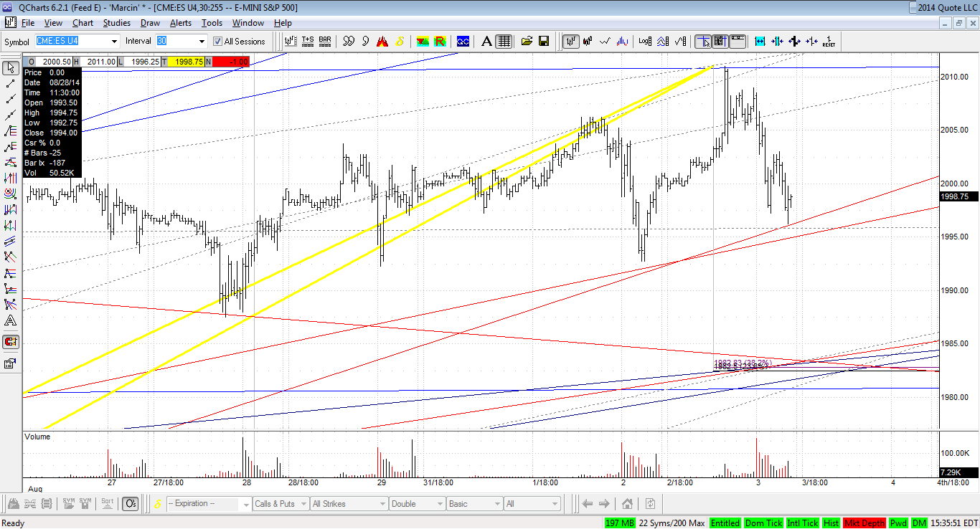
Task: Open the Chart menu
Action: pyautogui.click(x=83, y=23)
